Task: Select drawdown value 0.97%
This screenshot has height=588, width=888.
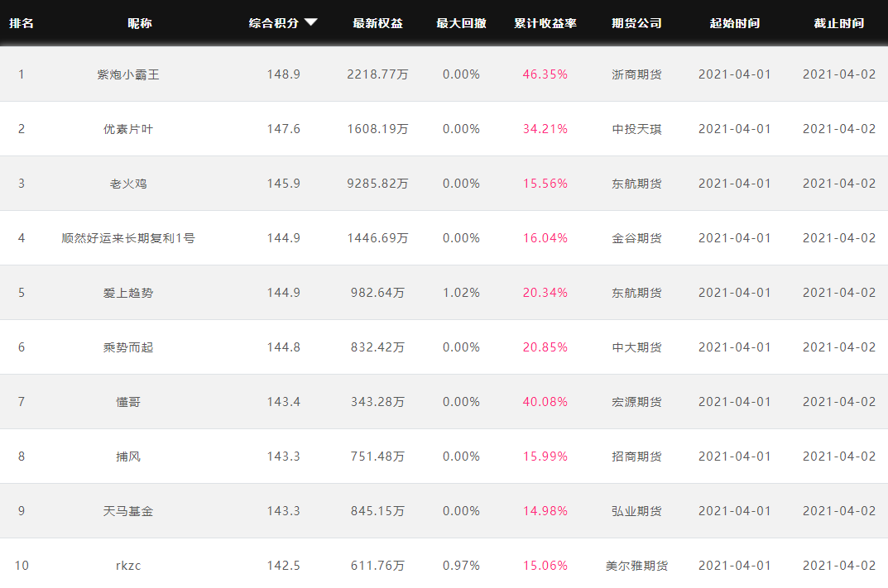Action: (x=462, y=566)
